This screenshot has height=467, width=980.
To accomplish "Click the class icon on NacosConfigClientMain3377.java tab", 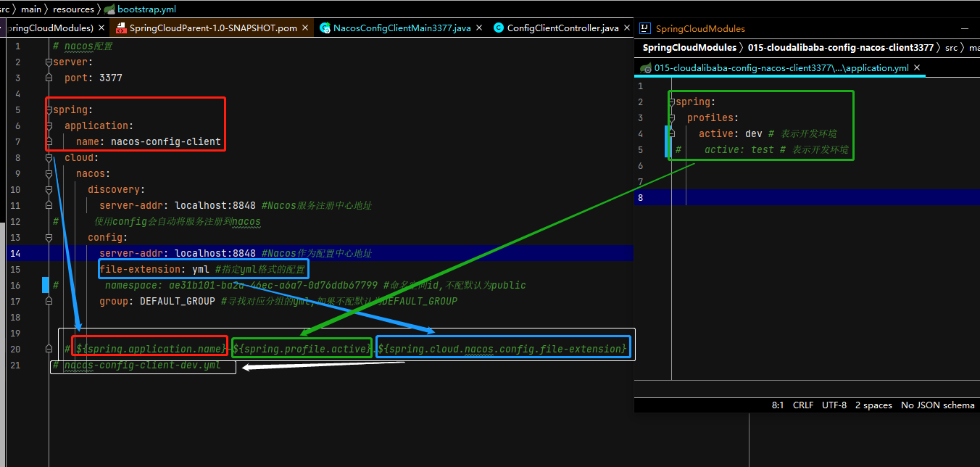I will tap(325, 28).
